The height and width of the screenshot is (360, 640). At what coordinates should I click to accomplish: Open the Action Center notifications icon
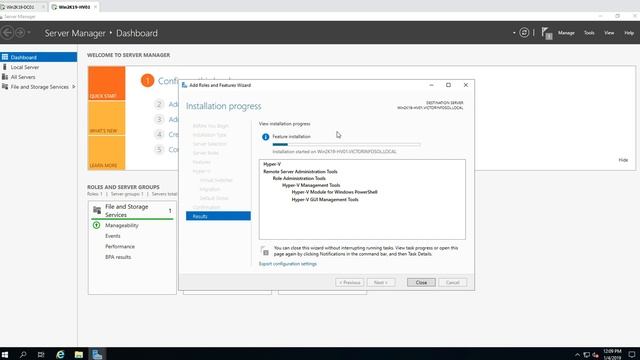tap(632, 354)
